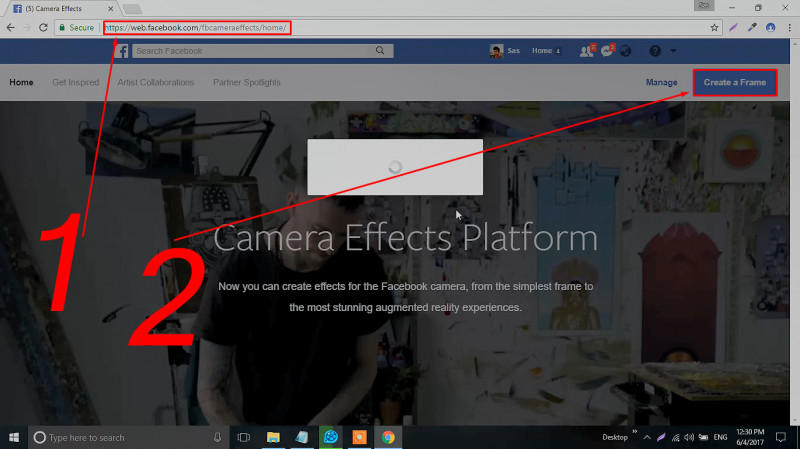Screen dimensions: 800x449
Task: Open volume control tray icon
Action: 689,437
